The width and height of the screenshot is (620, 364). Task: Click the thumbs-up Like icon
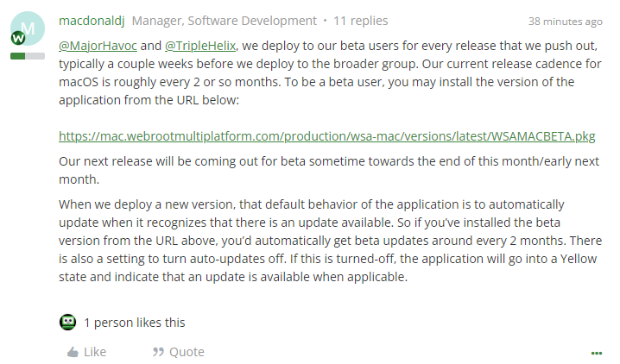(x=73, y=352)
